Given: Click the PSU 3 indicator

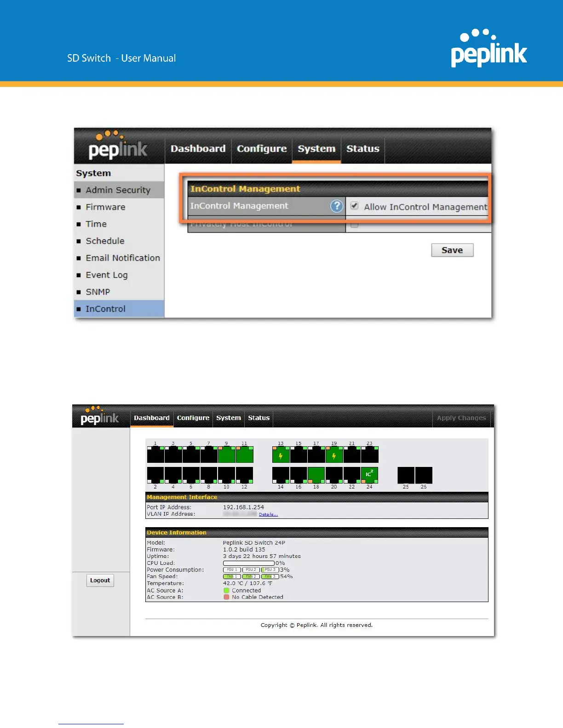Looking at the screenshot, I should [x=270, y=570].
